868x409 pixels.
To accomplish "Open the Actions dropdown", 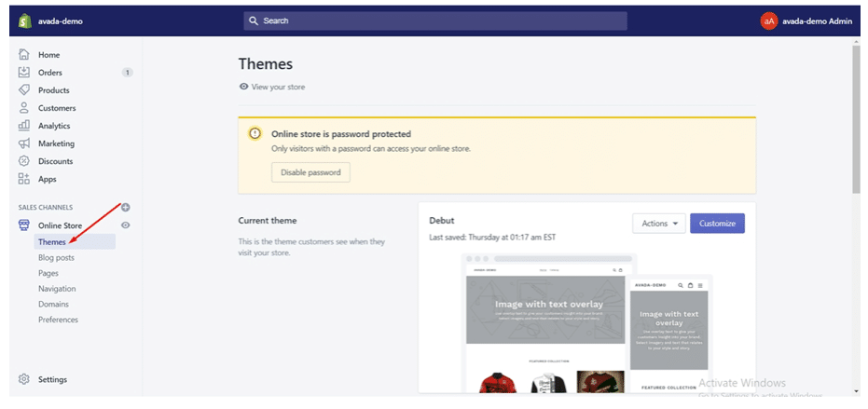I will tap(659, 224).
